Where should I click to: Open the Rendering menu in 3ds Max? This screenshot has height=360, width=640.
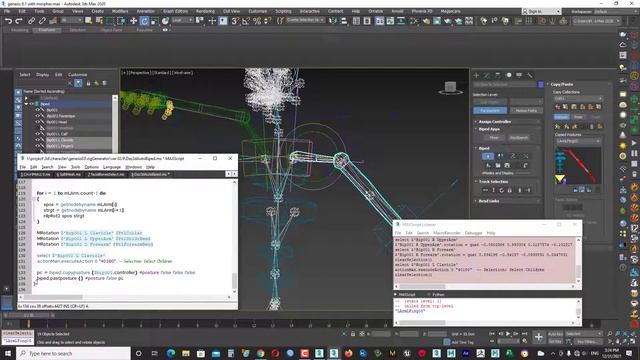(x=205, y=11)
